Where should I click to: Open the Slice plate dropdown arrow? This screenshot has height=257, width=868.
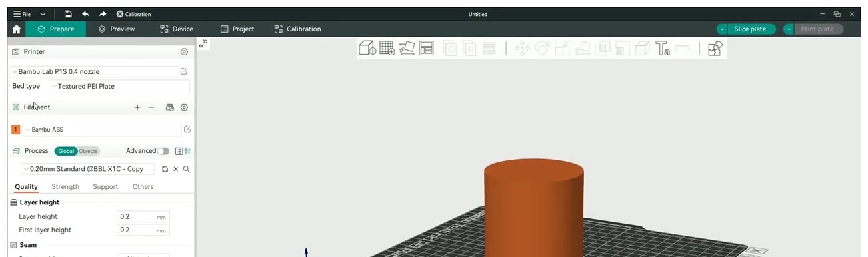pos(723,29)
